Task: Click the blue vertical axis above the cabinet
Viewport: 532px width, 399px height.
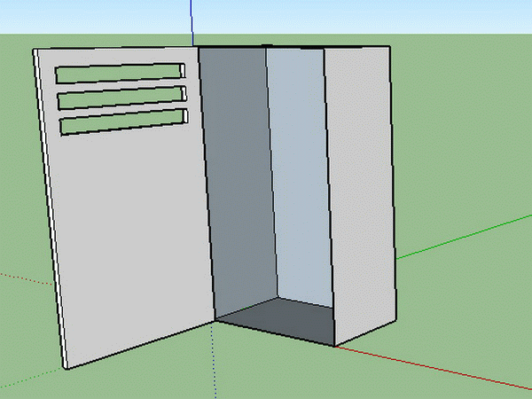Action: point(192,22)
